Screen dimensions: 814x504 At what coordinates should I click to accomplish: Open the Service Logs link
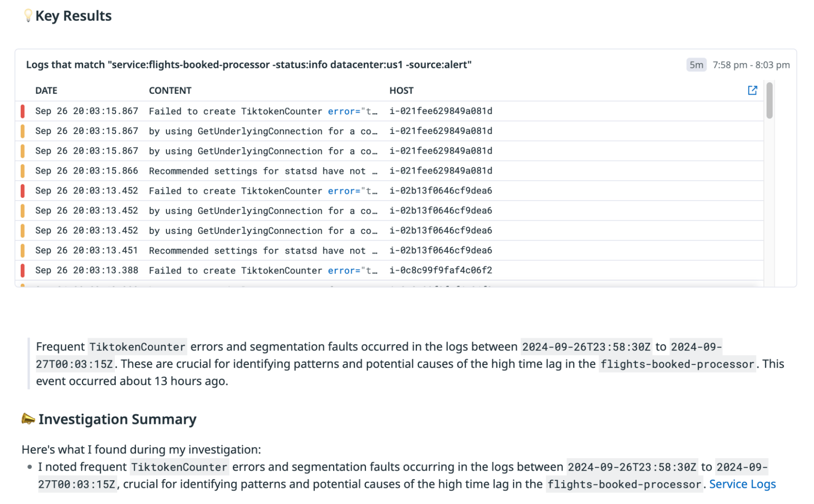click(x=742, y=484)
